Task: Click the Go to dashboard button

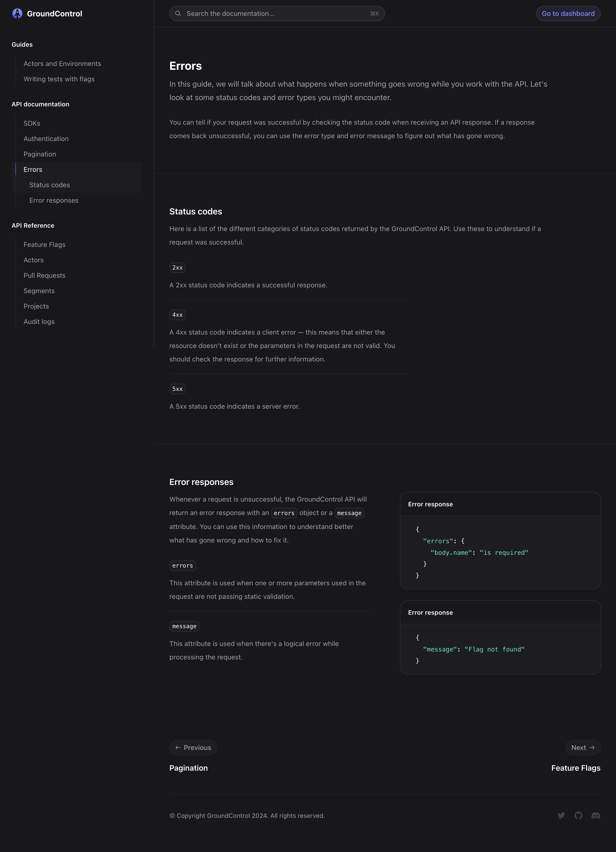Action: 568,13
